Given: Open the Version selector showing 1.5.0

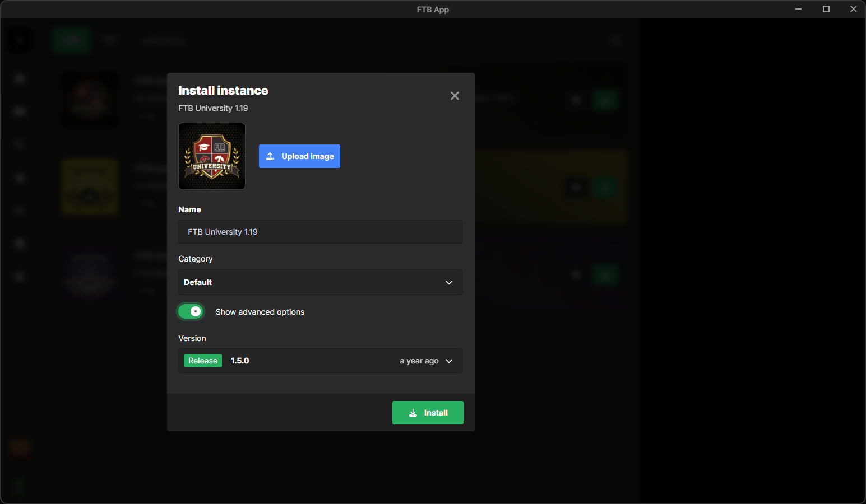Looking at the screenshot, I should coord(320,361).
